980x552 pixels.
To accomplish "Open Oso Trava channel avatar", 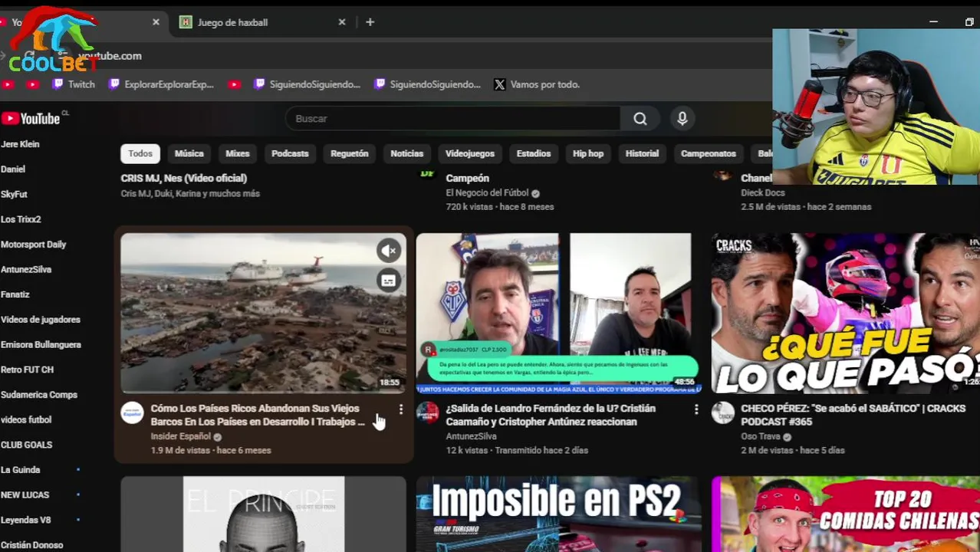I will (723, 412).
